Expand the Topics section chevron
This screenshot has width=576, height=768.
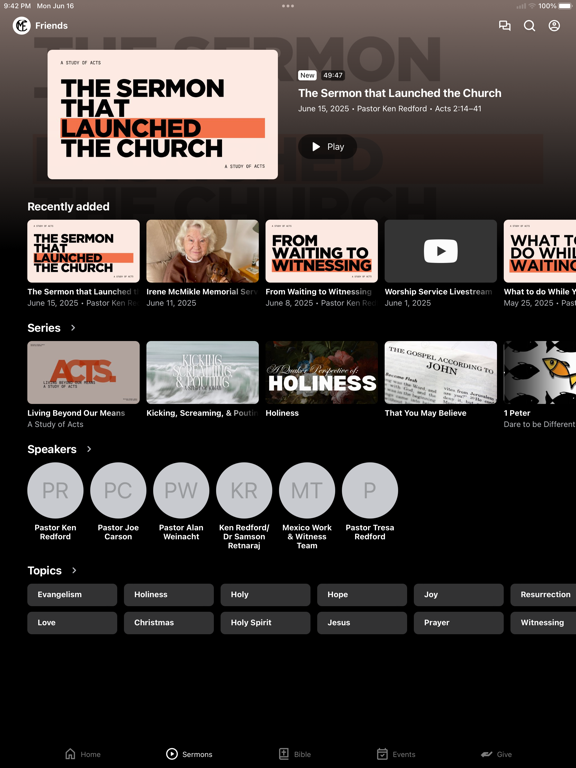coord(74,570)
